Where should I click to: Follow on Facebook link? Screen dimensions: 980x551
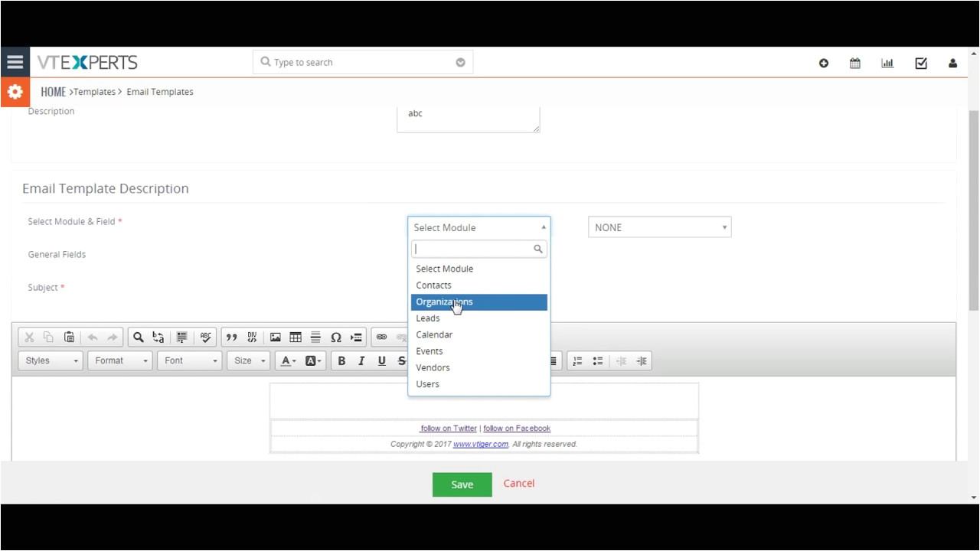click(x=517, y=429)
